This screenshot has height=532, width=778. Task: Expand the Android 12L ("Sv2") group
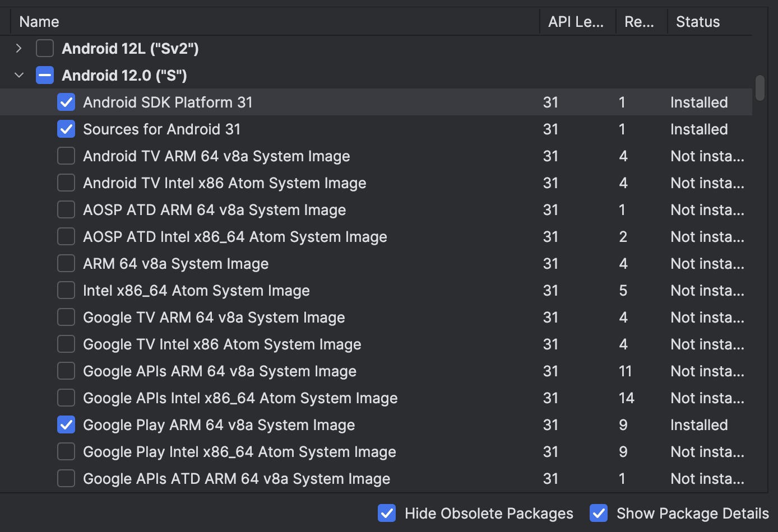[x=19, y=49]
